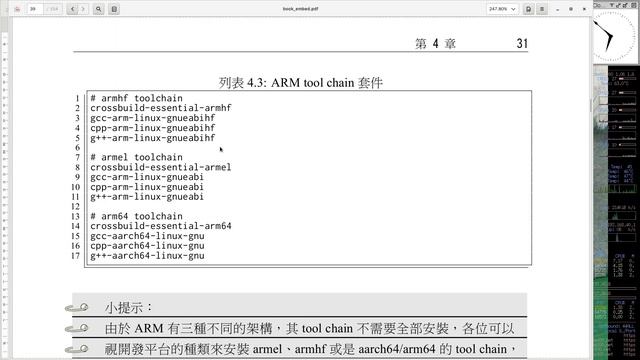This screenshot has height=360, width=640.
Task: Open the 247.80% zoom level dropdown
Action: pos(502,9)
